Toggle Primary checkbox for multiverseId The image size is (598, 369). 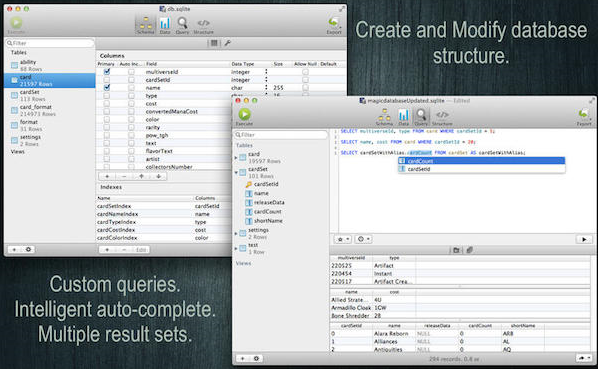point(107,72)
